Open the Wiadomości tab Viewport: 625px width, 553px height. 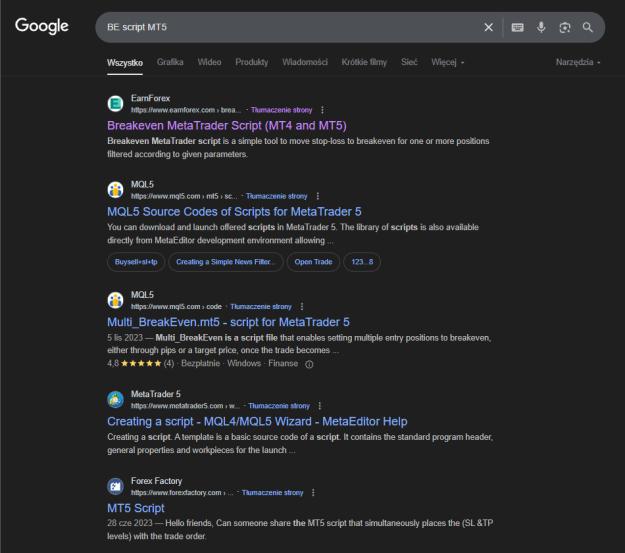pyautogui.click(x=305, y=62)
